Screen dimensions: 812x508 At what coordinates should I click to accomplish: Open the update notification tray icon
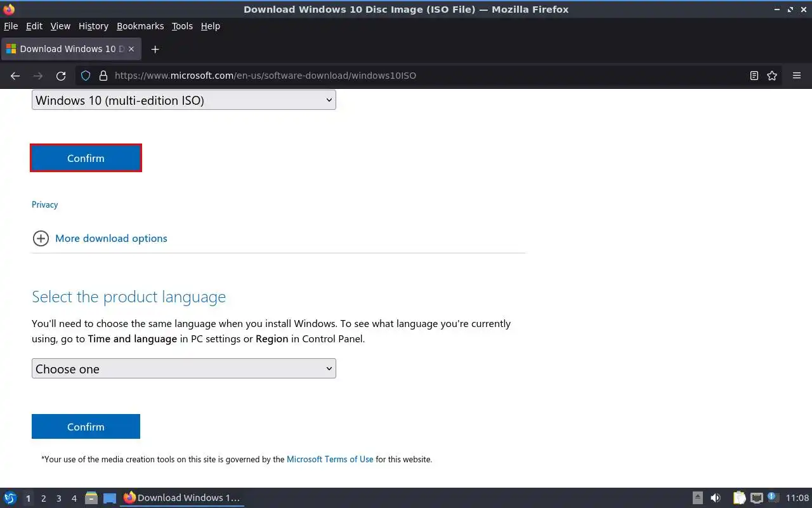773,497
